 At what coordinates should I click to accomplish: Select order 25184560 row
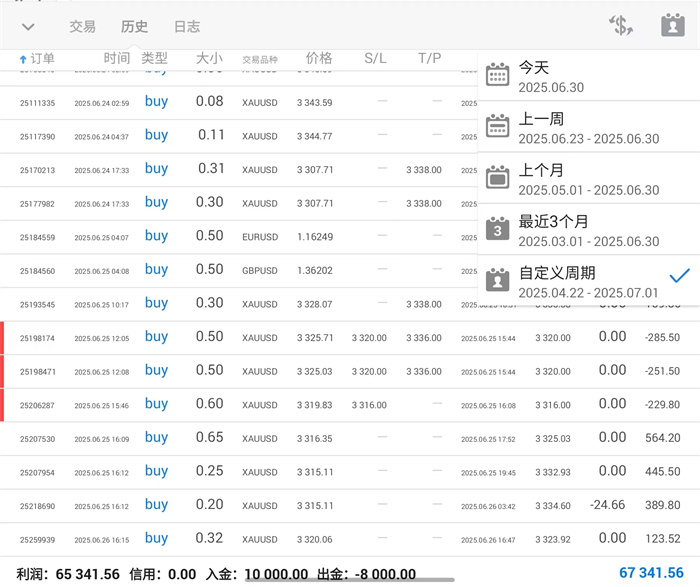point(239,271)
